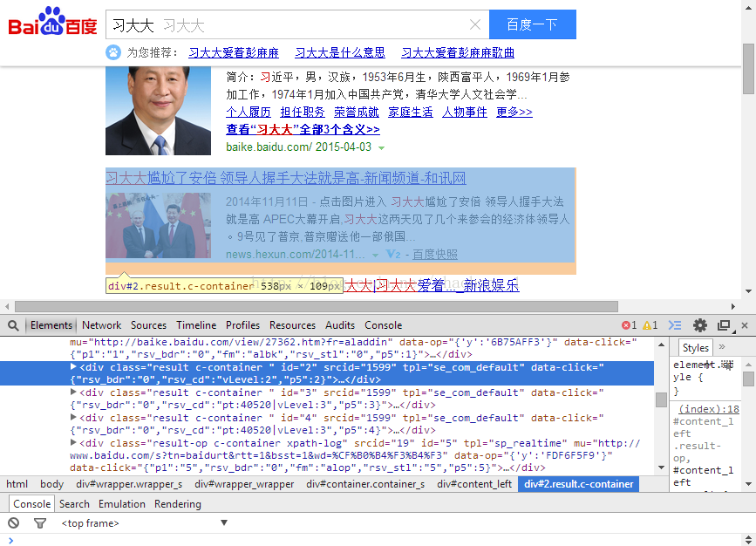Switch to the Network tab

102,325
